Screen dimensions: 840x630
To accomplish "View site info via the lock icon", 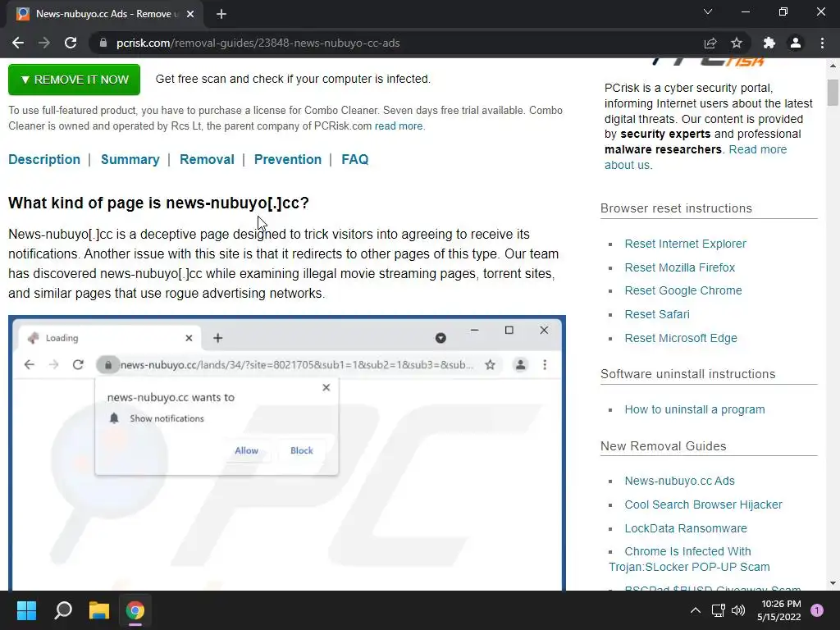I will pos(103,43).
